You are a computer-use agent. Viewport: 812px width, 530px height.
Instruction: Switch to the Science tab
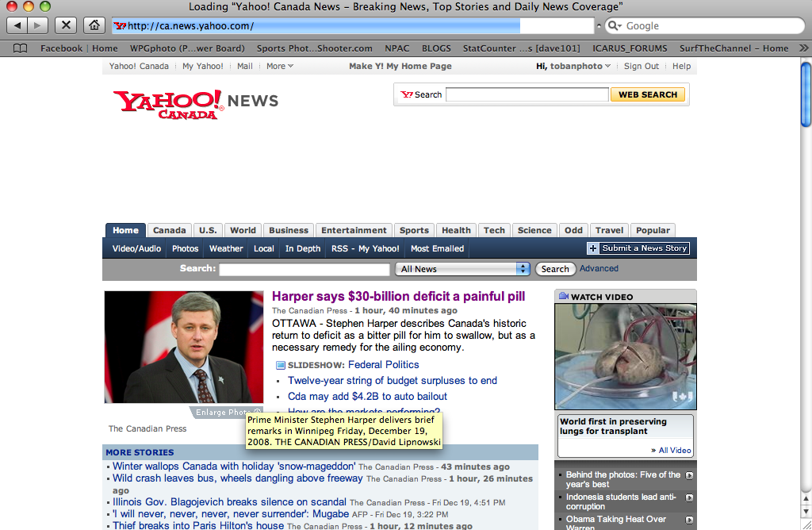pyautogui.click(x=534, y=230)
